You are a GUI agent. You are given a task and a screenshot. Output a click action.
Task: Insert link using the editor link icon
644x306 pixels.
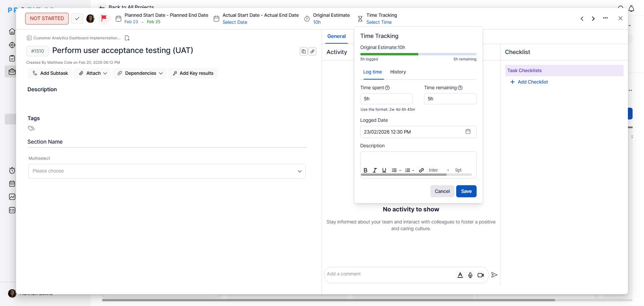click(421, 170)
